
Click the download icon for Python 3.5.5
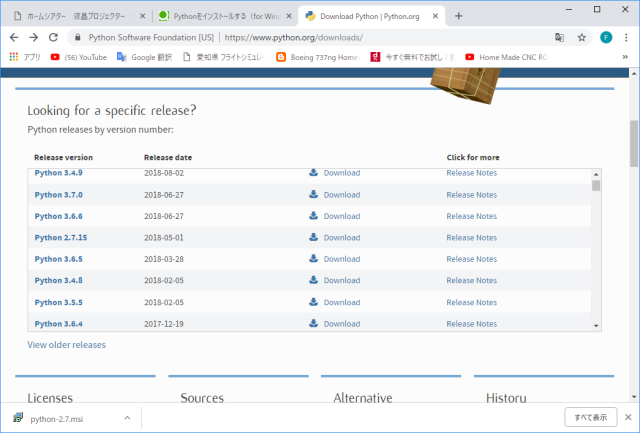pos(313,302)
